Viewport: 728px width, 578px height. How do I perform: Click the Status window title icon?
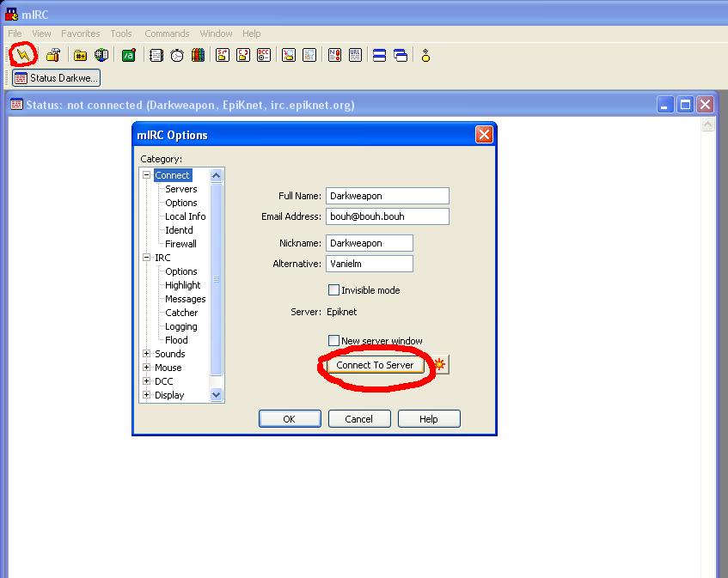point(16,105)
